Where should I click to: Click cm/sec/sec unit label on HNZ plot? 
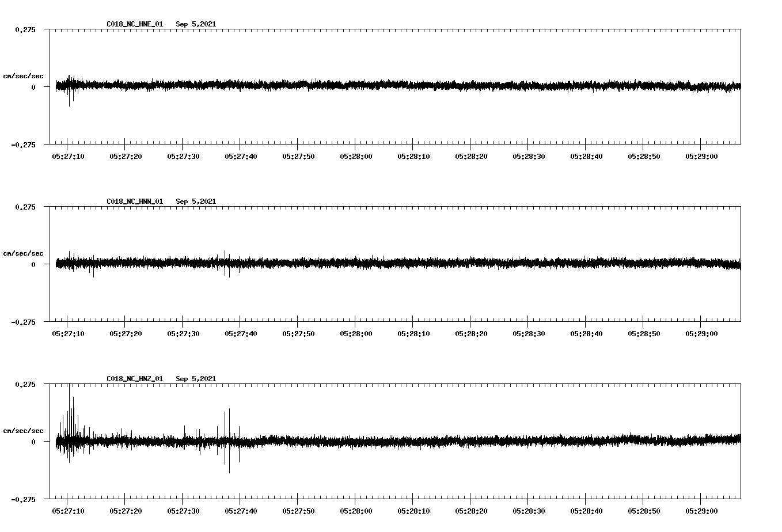pyautogui.click(x=23, y=431)
